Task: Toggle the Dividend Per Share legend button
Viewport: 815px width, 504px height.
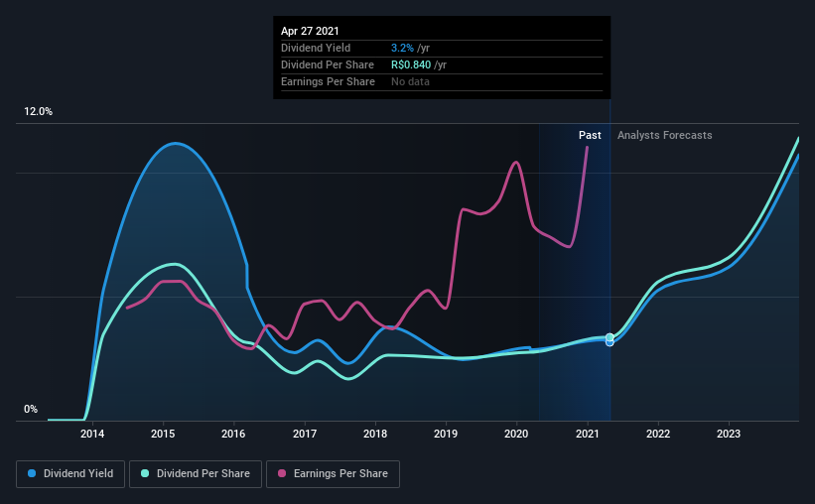Action: coord(196,474)
